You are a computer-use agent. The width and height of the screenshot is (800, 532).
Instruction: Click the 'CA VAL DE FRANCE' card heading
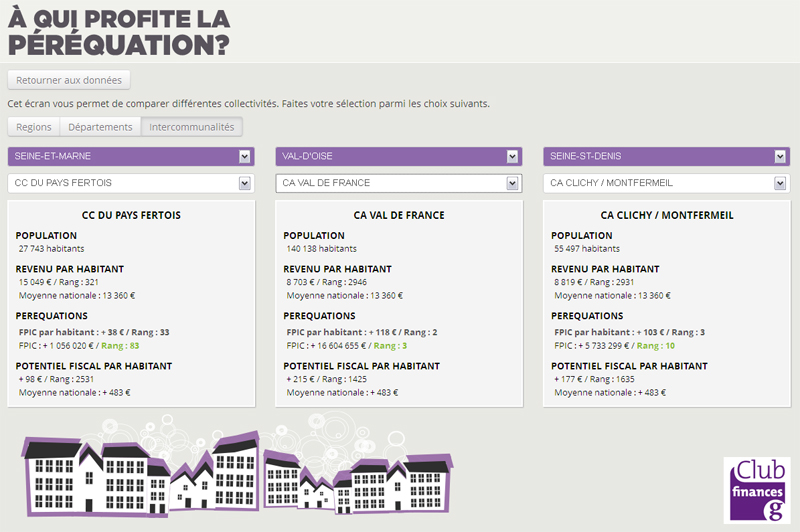pyautogui.click(x=399, y=215)
